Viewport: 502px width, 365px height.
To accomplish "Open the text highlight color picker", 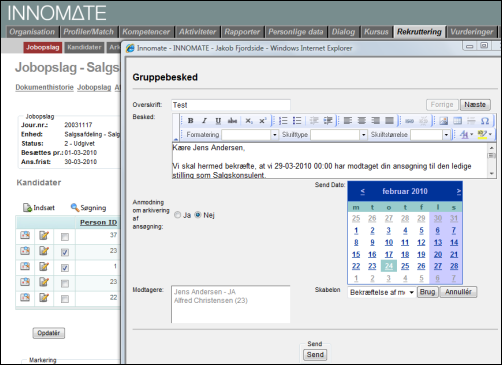I will coord(484,135).
